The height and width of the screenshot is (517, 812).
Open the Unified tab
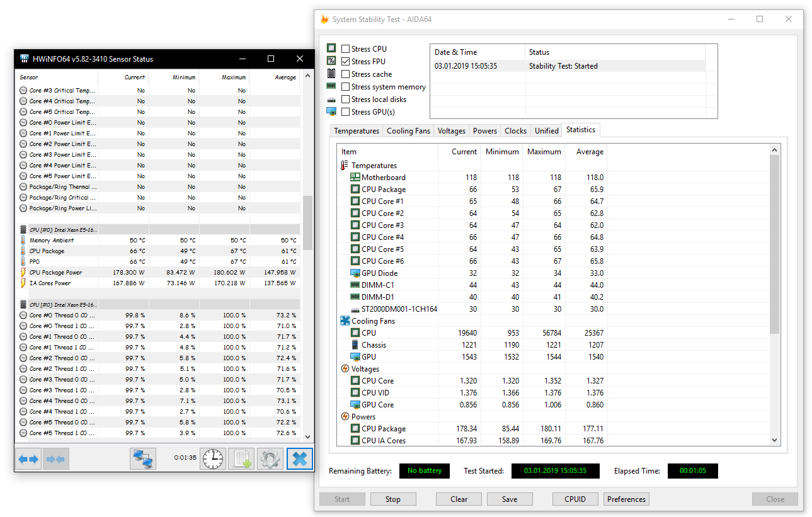pyautogui.click(x=547, y=131)
